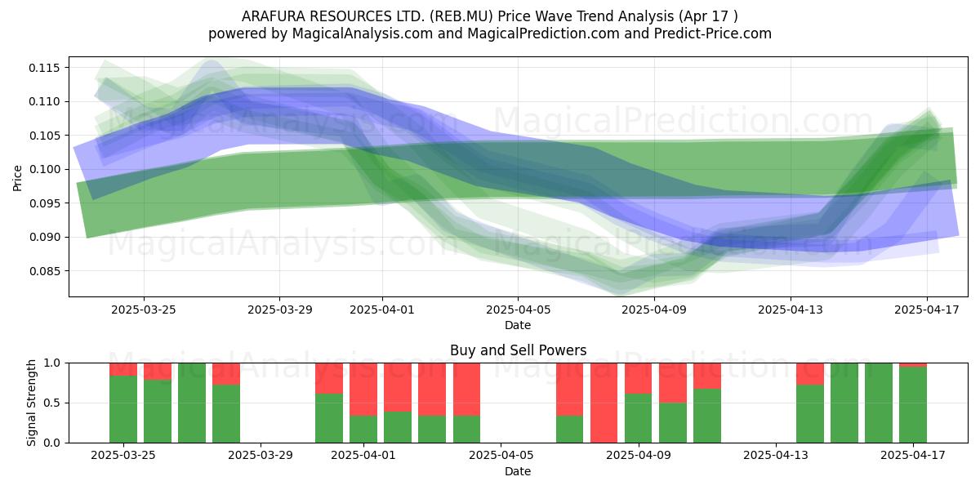Click the green buy bar above 2025-03-25
The image size is (980, 490).
[123, 409]
